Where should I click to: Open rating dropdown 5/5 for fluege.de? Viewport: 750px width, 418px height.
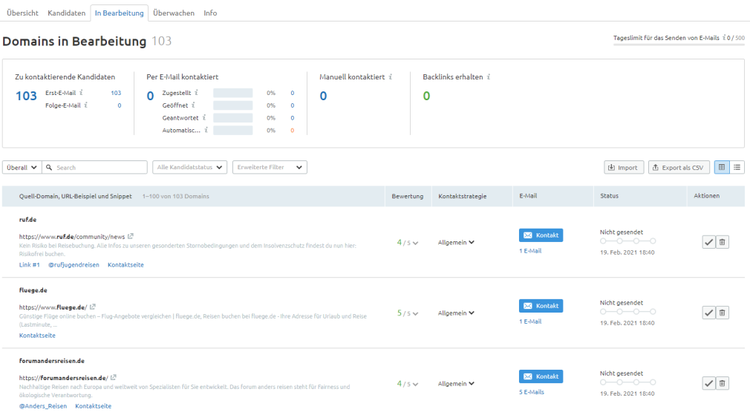(x=408, y=313)
